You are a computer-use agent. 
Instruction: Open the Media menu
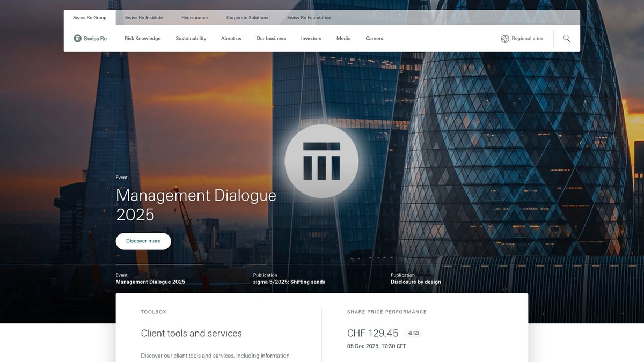[343, 39]
